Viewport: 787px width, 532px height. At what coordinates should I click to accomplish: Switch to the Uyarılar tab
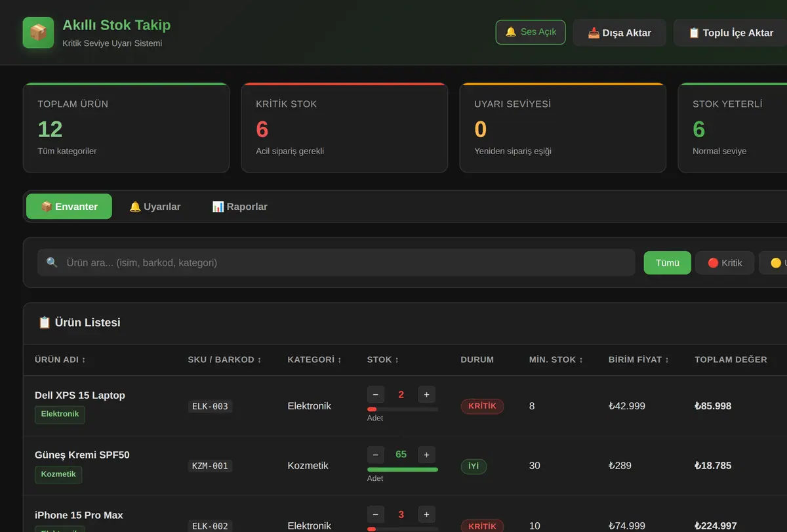pyautogui.click(x=155, y=207)
